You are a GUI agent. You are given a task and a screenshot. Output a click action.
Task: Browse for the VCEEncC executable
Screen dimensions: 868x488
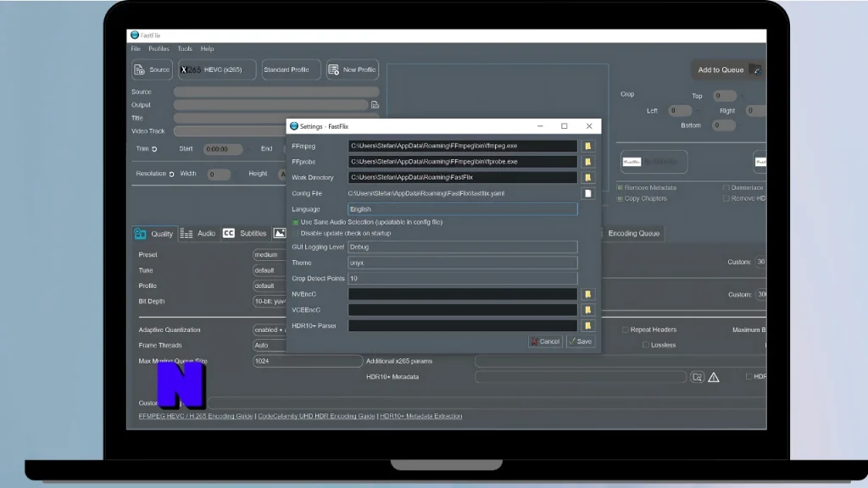pos(588,310)
